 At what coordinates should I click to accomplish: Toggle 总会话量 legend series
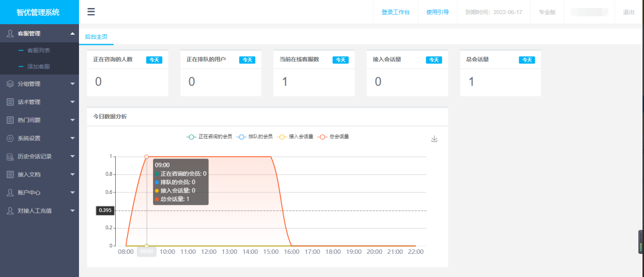(x=334, y=136)
